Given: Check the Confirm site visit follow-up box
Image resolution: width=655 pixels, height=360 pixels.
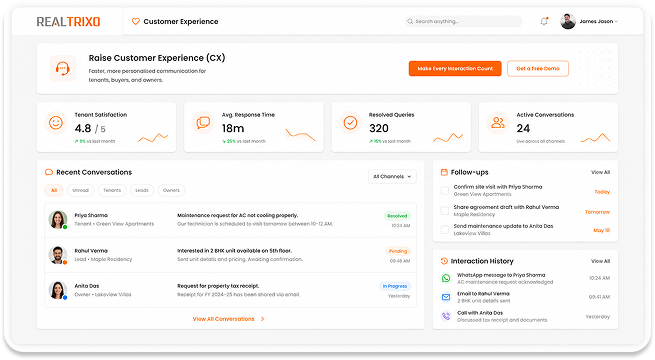Looking at the screenshot, I should point(445,190).
